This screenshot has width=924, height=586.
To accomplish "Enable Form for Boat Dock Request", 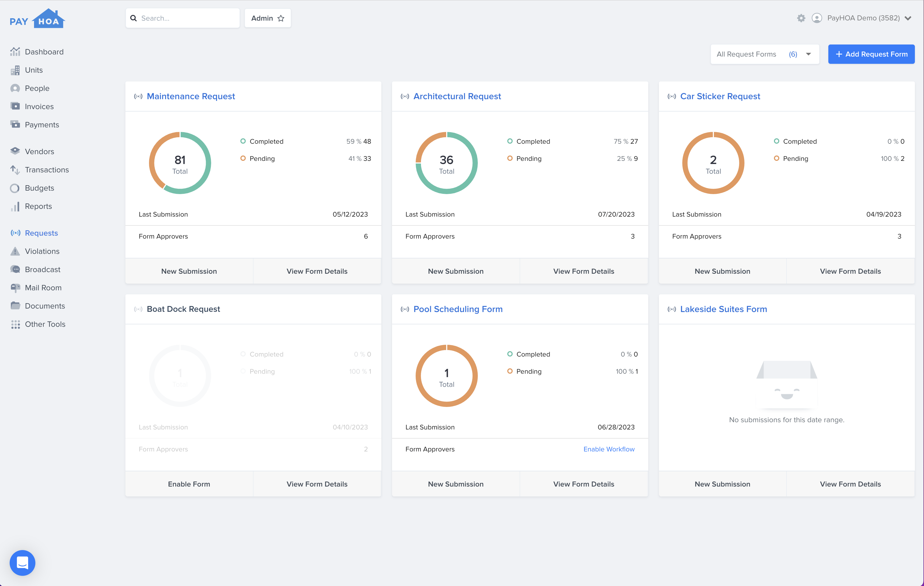I will click(189, 484).
